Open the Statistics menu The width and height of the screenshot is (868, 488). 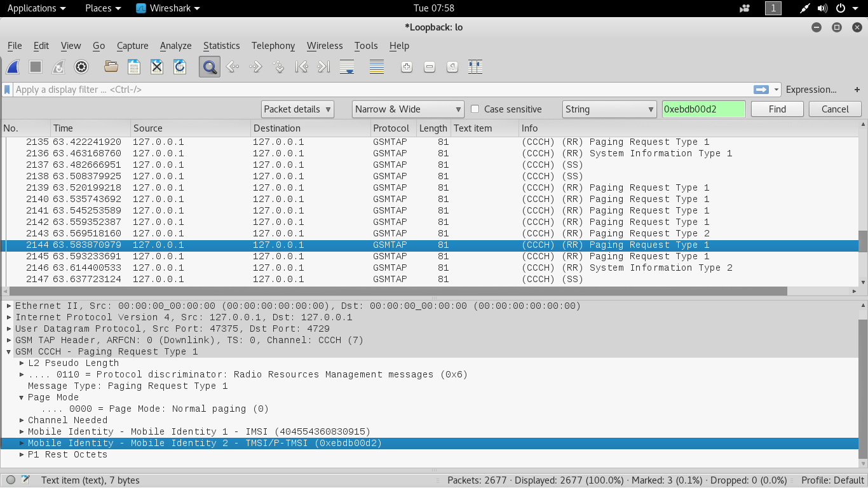pos(221,46)
